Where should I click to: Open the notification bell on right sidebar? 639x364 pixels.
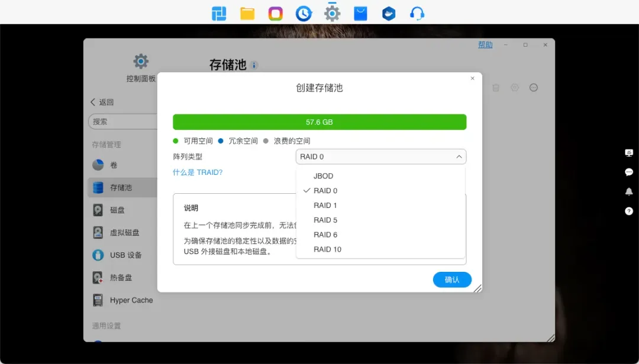[629, 191]
